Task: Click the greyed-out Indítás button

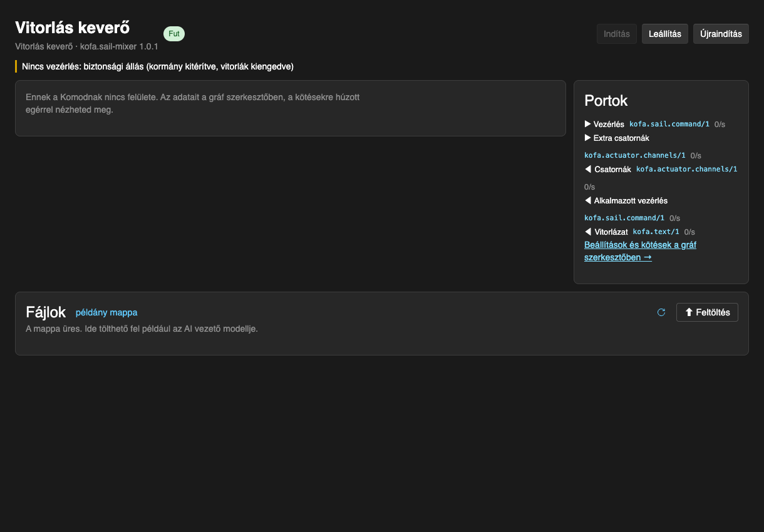Action: 617,34
